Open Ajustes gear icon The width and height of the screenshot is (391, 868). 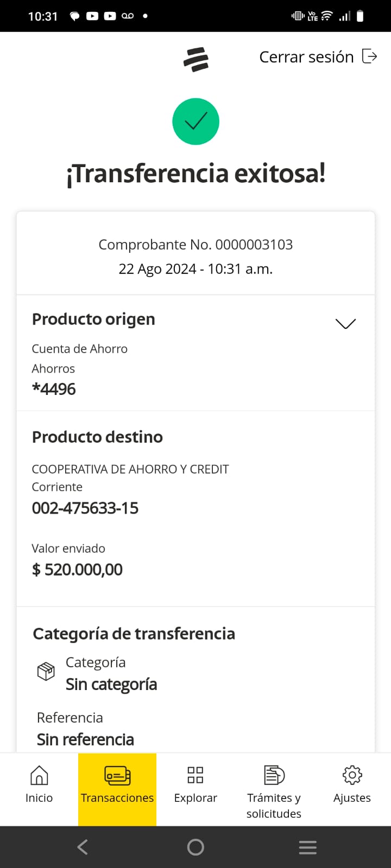click(x=352, y=775)
